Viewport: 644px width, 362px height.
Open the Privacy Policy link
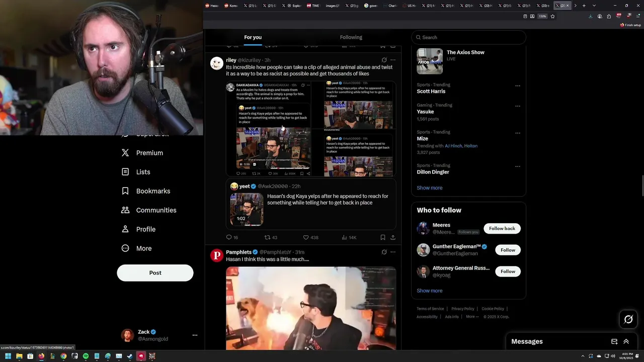463,309
